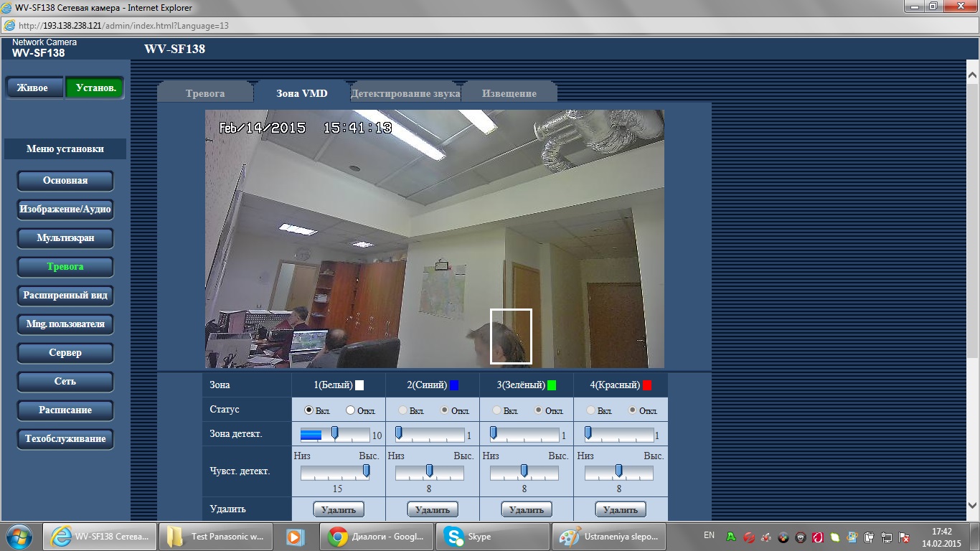The width and height of the screenshot is (980, 551).
Task: Click the Windows flag shield tray icon
Action: pos(852,536)
